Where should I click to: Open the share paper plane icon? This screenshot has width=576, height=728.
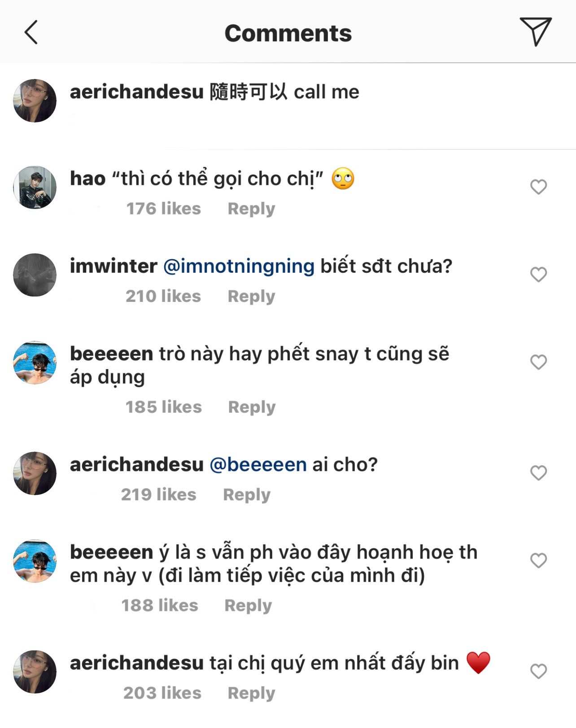click(535, 31)
